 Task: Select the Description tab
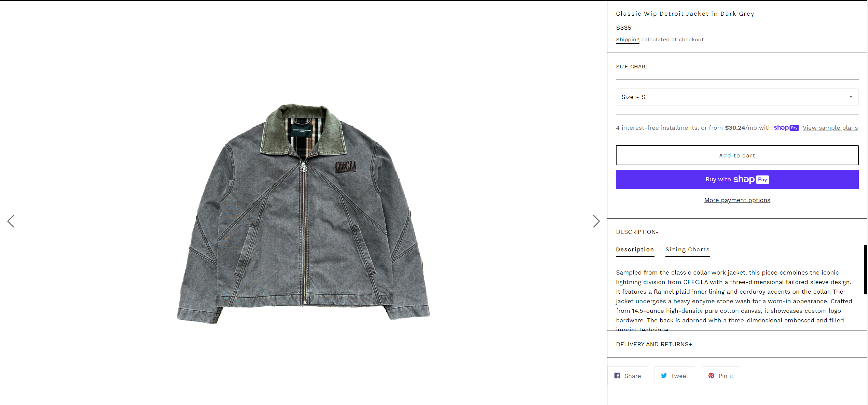(x=635, y=250)
